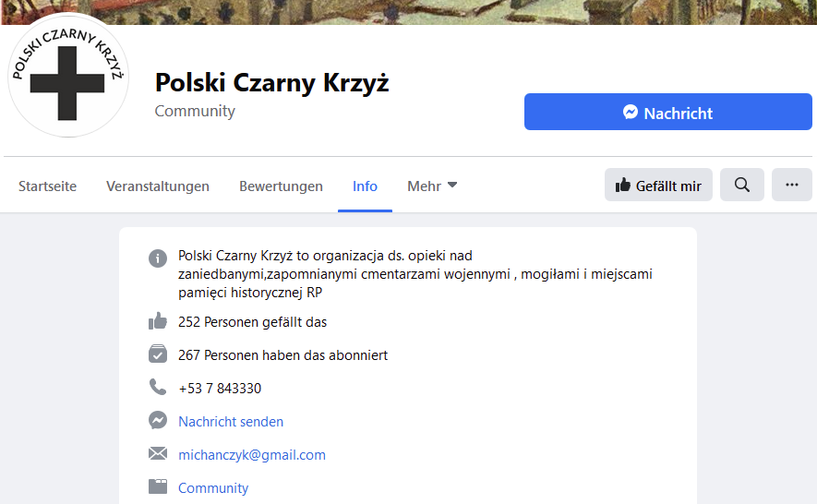Open the Bewertungen tab
This screenshot has width=817, height=504.
coord(281,186)
